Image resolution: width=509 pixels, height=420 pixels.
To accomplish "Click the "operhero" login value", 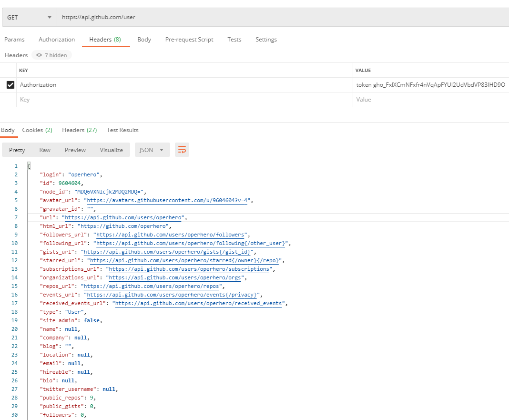I will pos(84,175).
